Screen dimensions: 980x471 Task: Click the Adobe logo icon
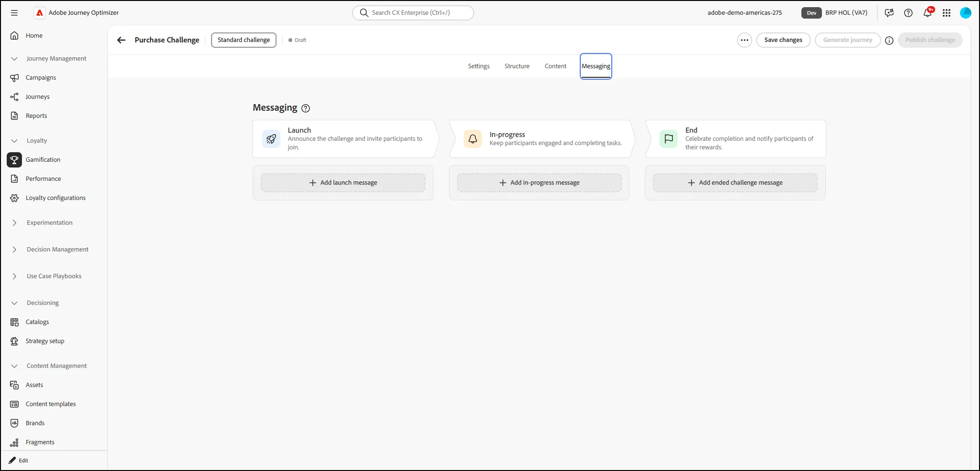coord(40,13)
